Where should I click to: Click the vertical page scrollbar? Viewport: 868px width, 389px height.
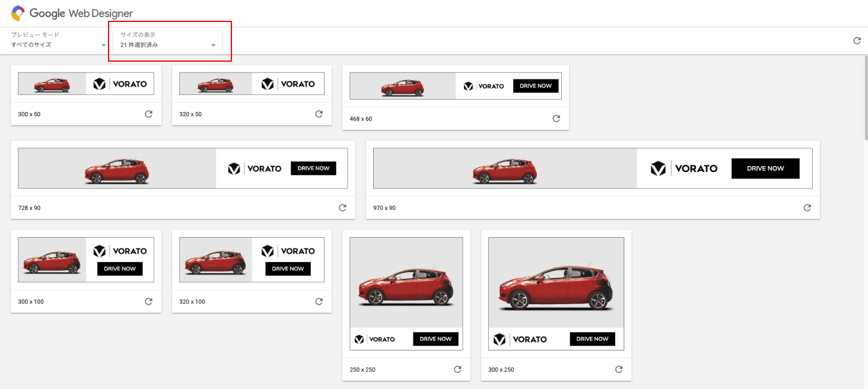pyautogui.click(x=866, y=98)
